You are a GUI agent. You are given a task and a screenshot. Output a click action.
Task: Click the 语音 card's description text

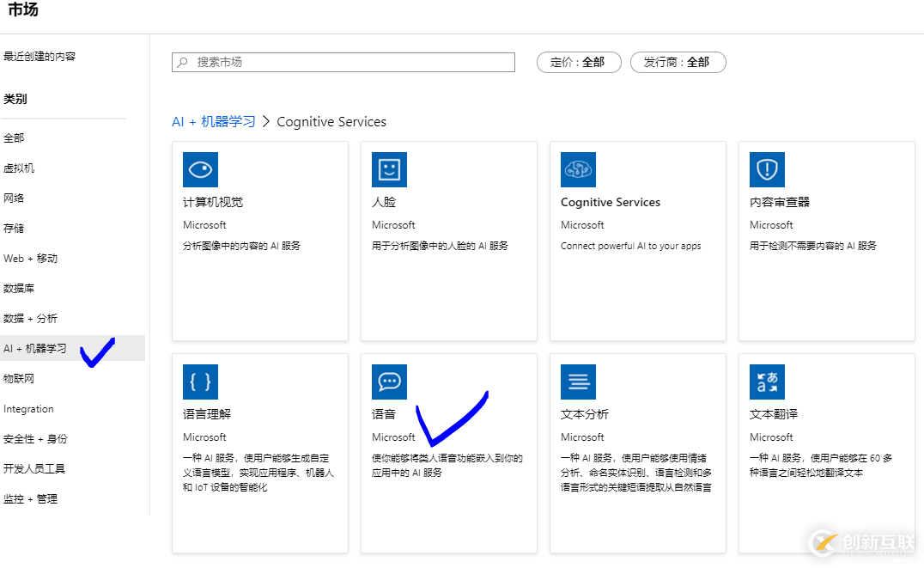[x=447, y=466]
